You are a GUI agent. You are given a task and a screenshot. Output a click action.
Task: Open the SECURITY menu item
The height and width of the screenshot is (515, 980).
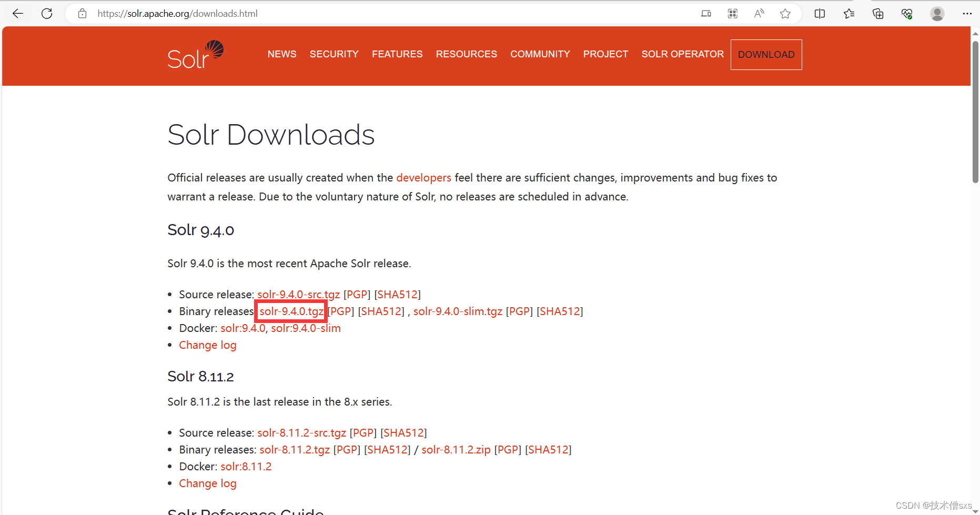[334, 54]
